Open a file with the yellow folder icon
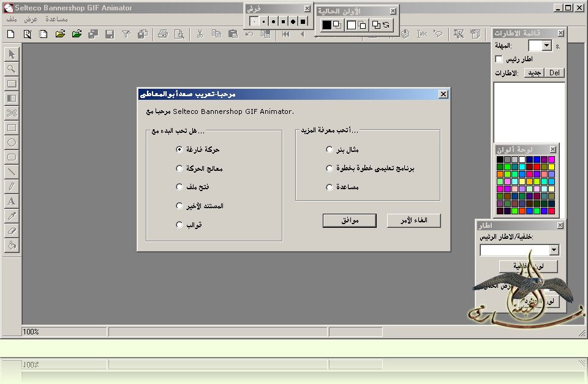 [x=60, y=34]
